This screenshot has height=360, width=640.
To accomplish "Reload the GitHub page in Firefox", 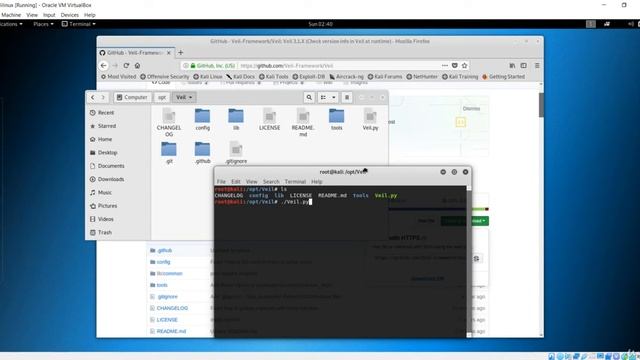I will (126, 65).
